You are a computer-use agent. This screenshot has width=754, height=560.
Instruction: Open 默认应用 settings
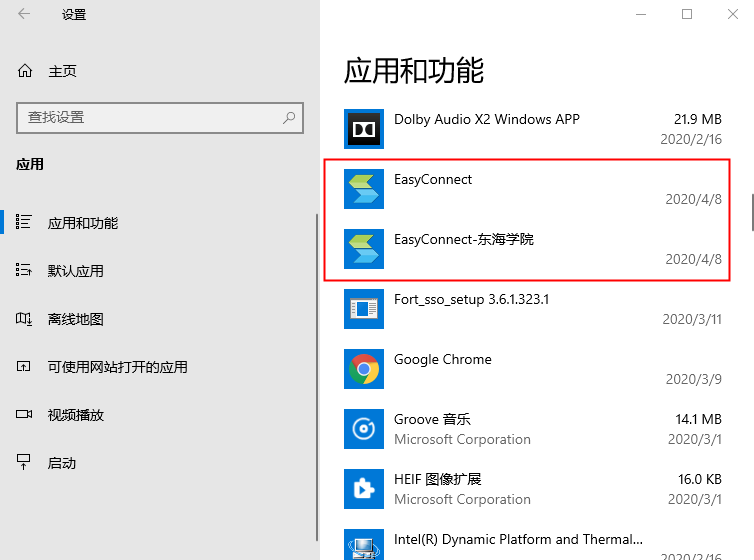pyautogui.click(x=76, y=271)
